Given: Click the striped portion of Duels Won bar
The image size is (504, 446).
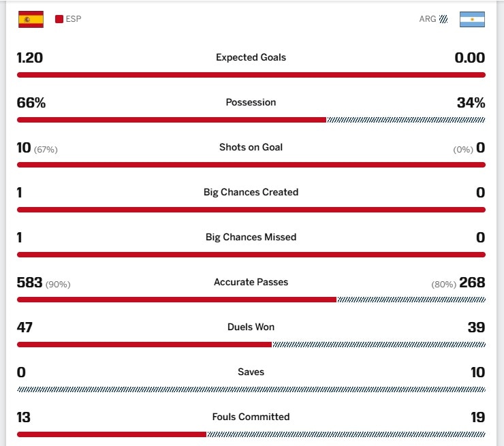Looking at the screenshot, I should click(379, 345).
